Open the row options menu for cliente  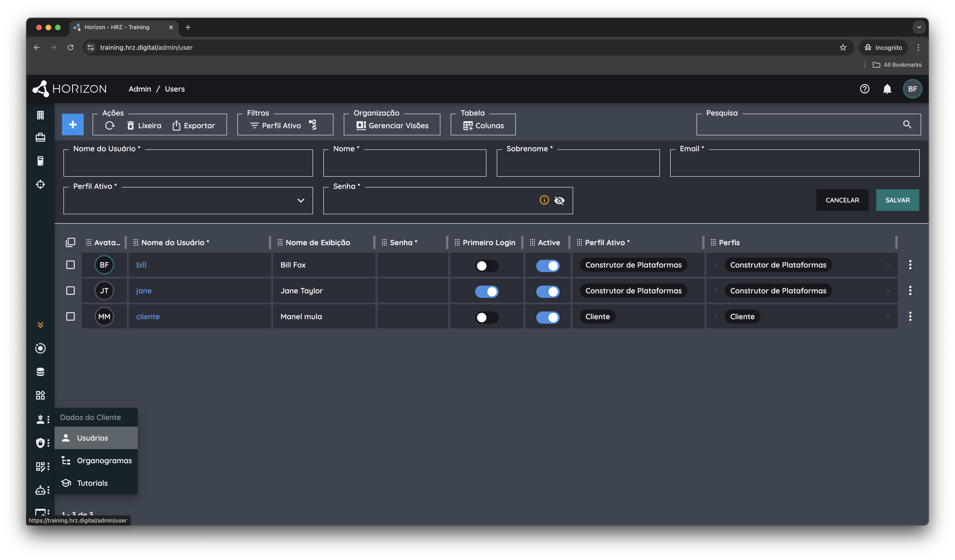click(x=910, y=316)
